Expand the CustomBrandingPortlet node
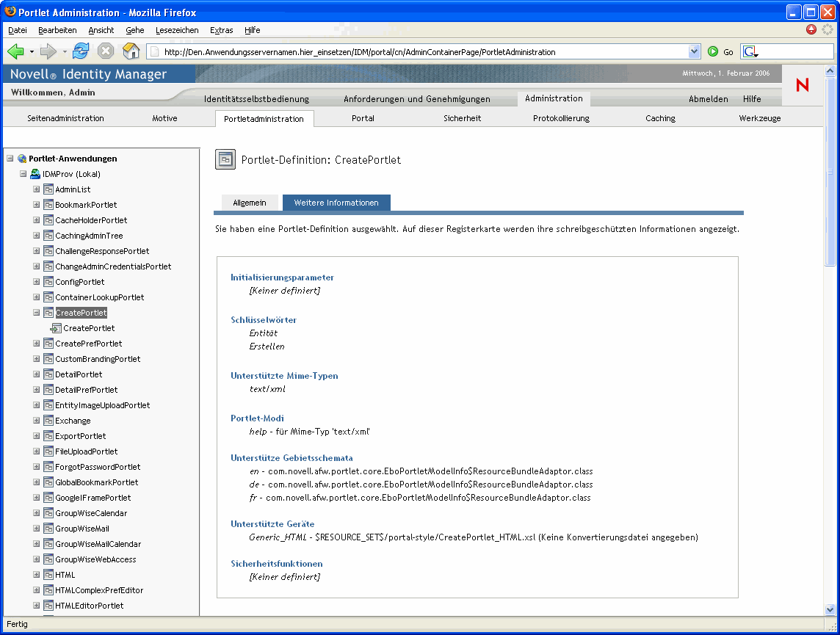840x635 pixels. 37,359
